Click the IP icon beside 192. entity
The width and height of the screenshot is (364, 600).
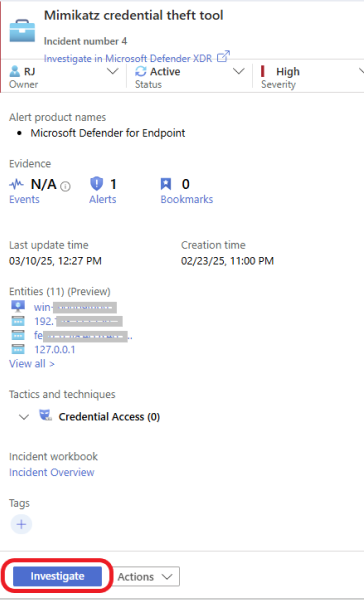click(18, 321)
